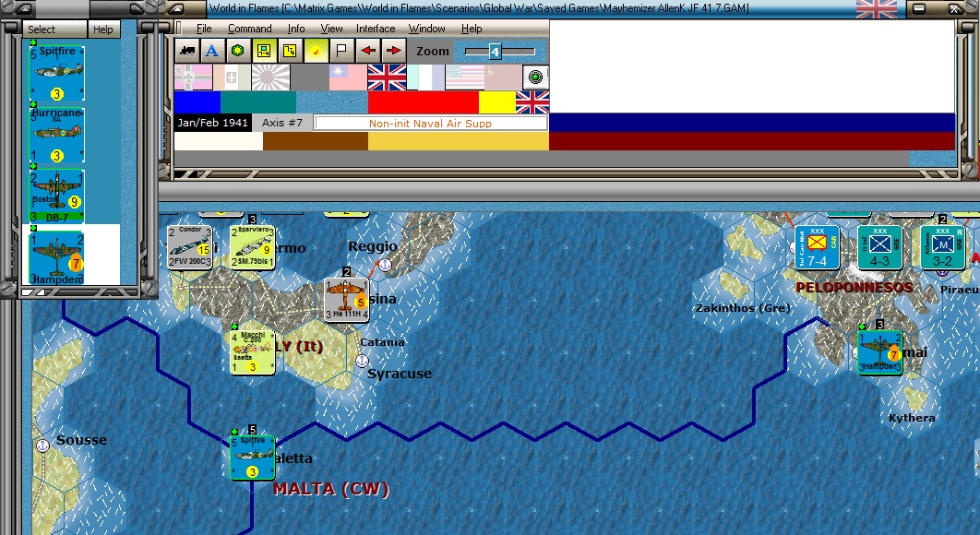Click the Reggio port anchor symbol
This screenshot has width=980, height=535.
[385, 265]
